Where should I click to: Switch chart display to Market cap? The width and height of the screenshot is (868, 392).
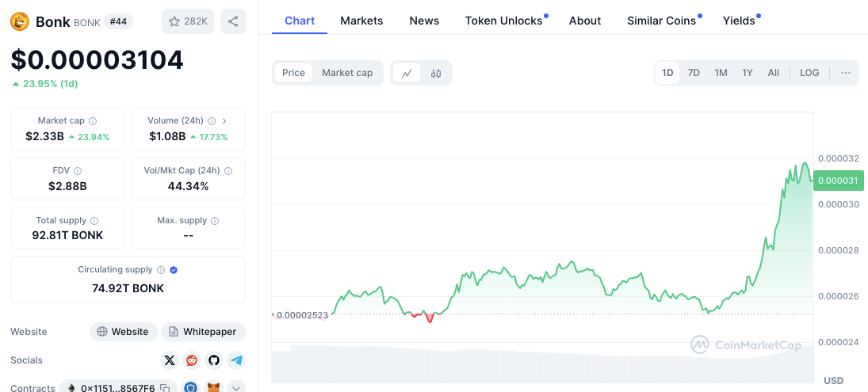pyautogui.click(x=347, y=73)
